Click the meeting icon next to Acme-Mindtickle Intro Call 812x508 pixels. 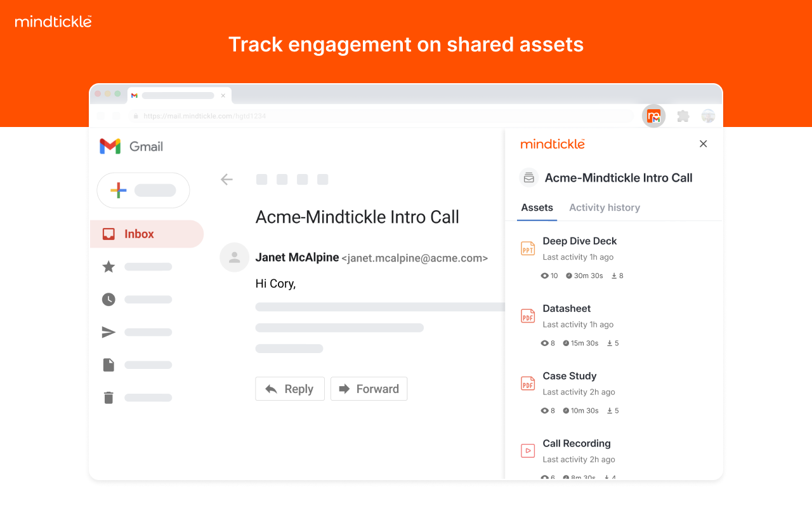[528, 178]
